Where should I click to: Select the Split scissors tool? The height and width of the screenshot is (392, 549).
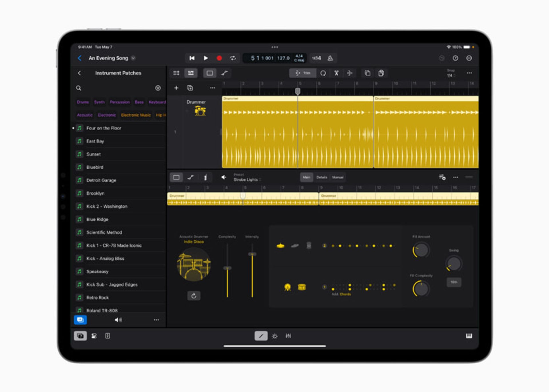click(337, 73)
